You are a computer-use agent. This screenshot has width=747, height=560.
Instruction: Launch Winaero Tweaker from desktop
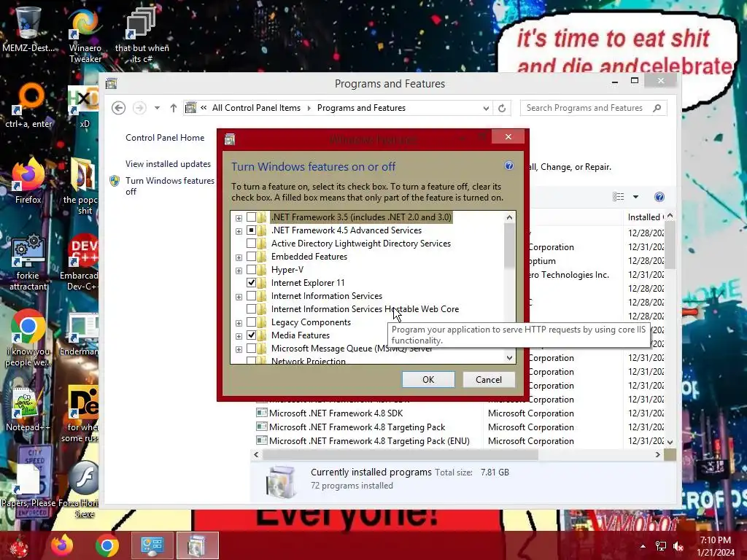point(85,34)
